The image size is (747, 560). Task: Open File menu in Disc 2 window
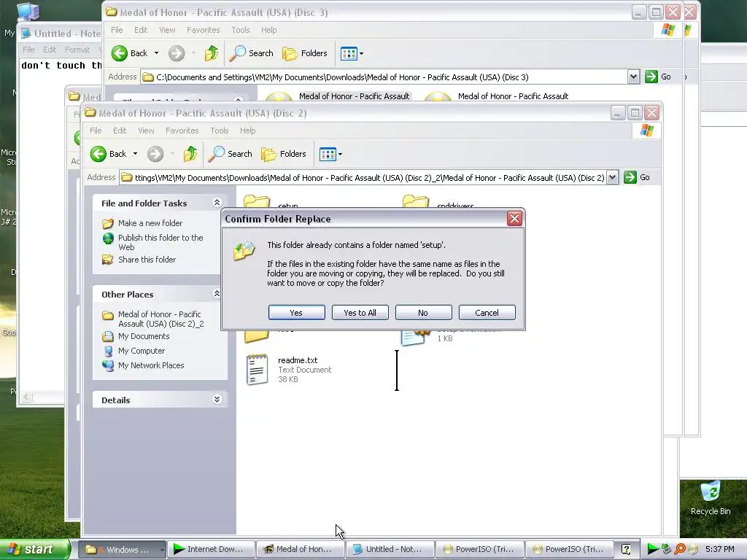[96, 131]
